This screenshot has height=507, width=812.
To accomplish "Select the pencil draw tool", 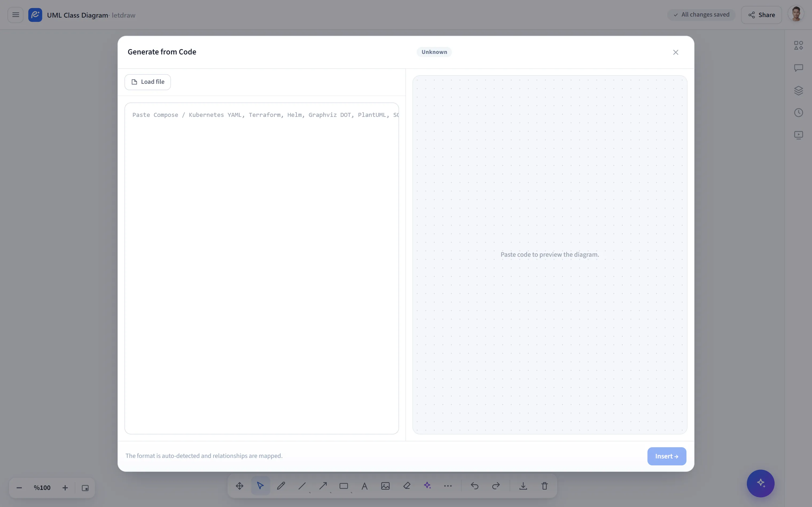I will tap(281, 486).
